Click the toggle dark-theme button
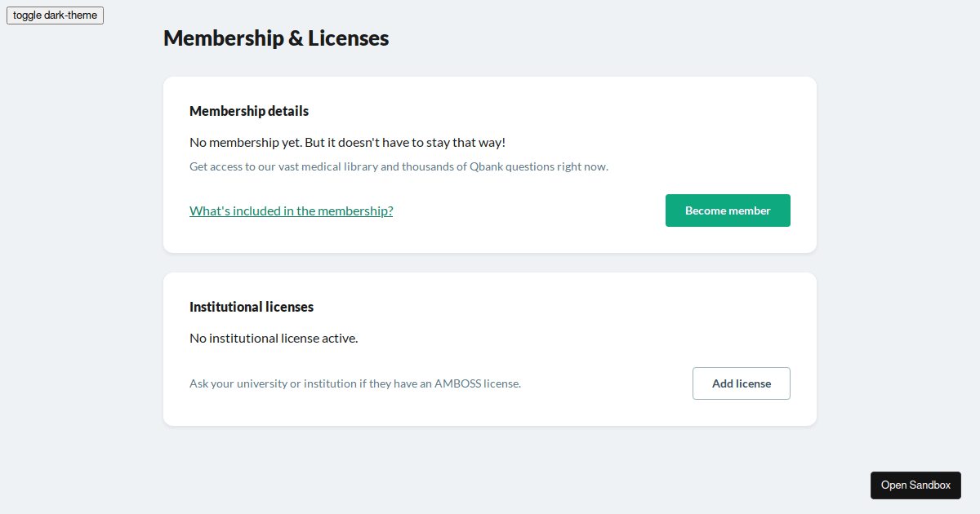Image resolution: width=980 pixels, height=514 pixels. [x=55, y=16]
